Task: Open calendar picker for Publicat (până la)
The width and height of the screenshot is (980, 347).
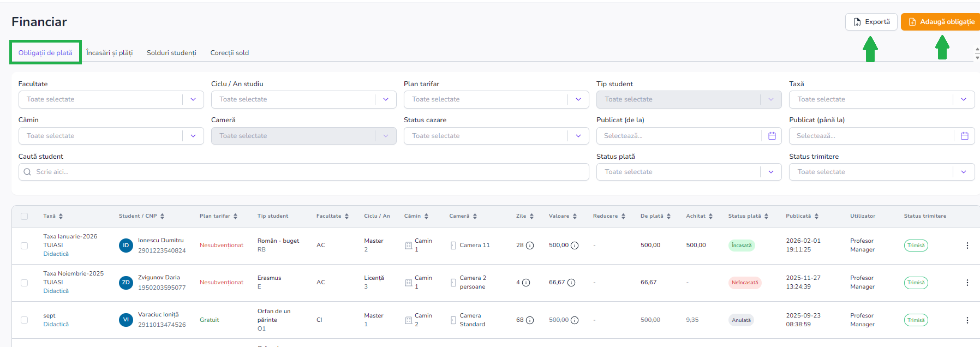Action: (x=964, y=136)
